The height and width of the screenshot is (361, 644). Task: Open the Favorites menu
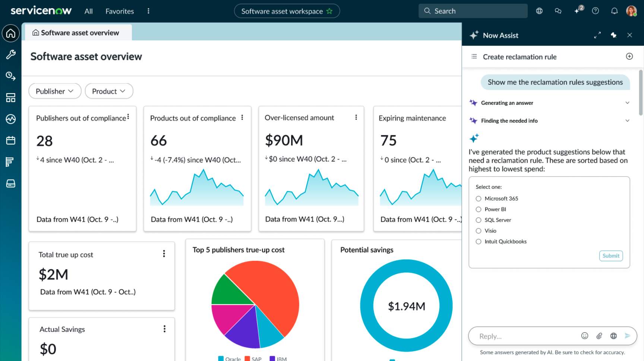pos(120,11)
